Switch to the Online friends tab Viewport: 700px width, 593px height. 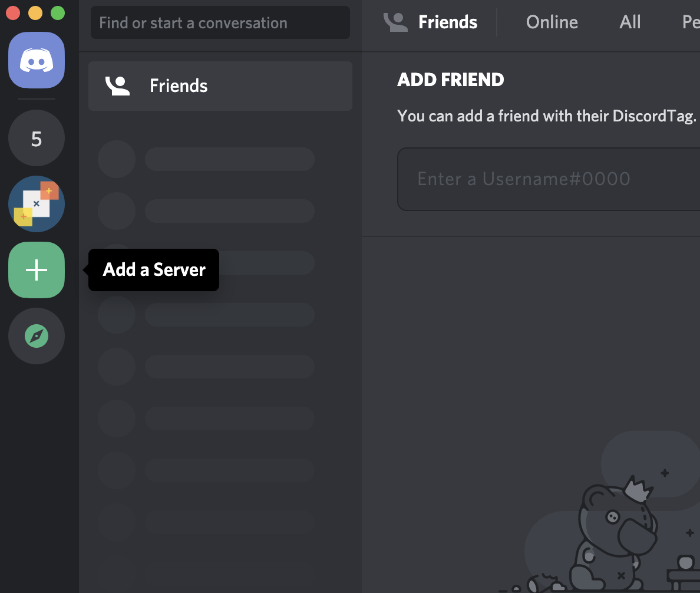pyautogui.click(x=552, y=22)
